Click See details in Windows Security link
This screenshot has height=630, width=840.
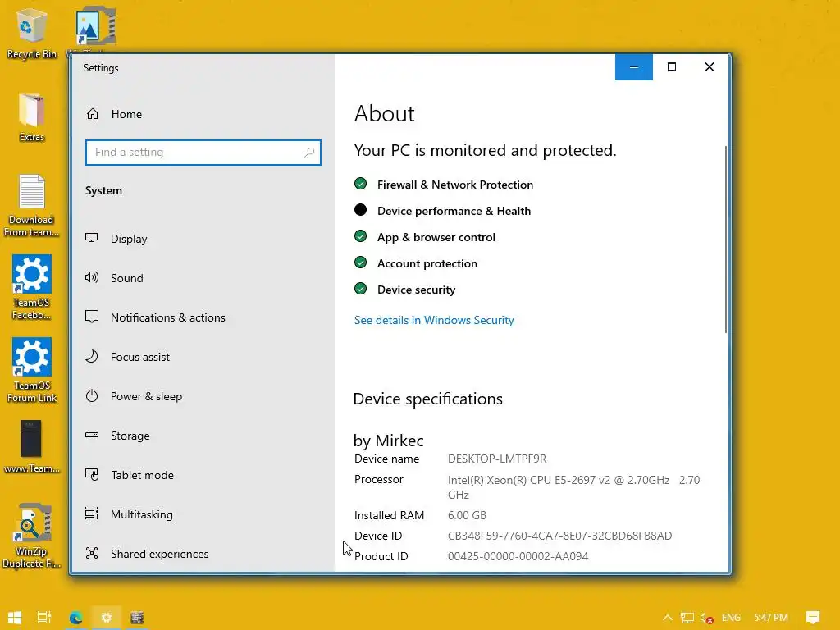[434, 320]
